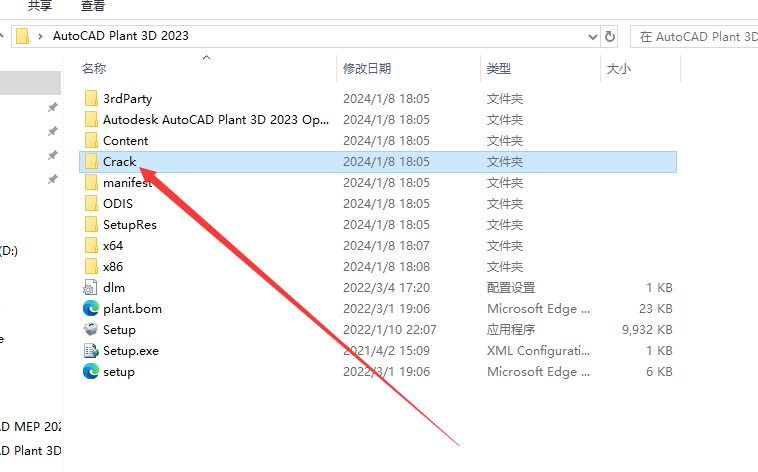Open the 共享 ribbon tab
758x472 pixels.
(x=40, y=6)
